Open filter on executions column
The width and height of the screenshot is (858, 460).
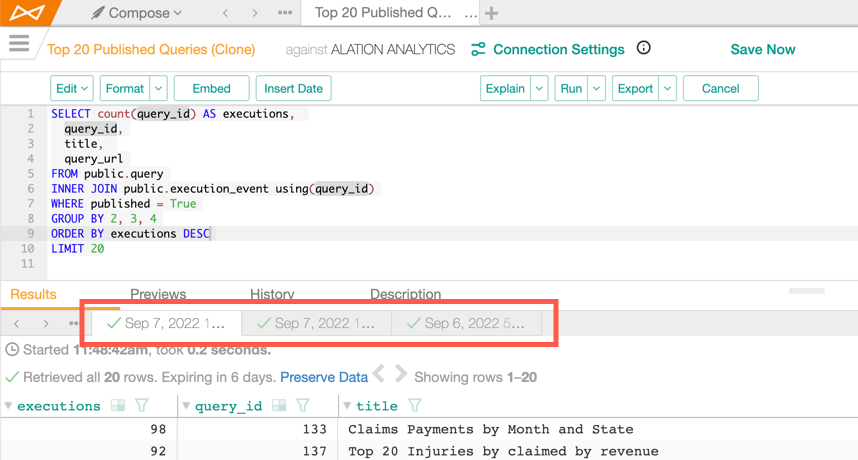tap(142, 405)
